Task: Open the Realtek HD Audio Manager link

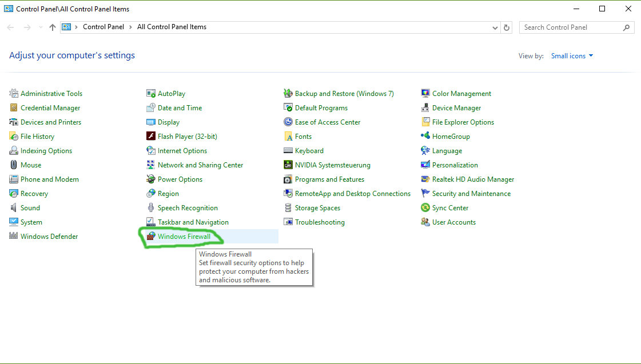Action: (x=473, y=179)
